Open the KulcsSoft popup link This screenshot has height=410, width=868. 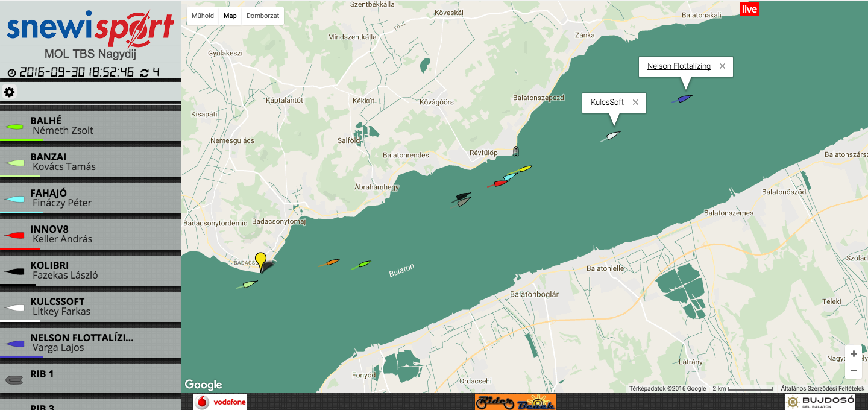(607, 102)
